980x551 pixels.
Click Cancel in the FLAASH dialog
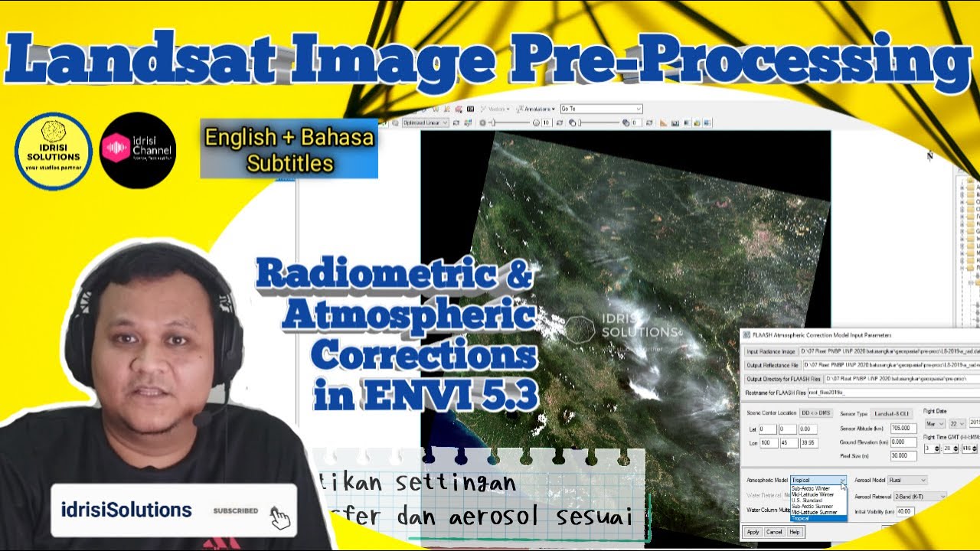(774, 532)
